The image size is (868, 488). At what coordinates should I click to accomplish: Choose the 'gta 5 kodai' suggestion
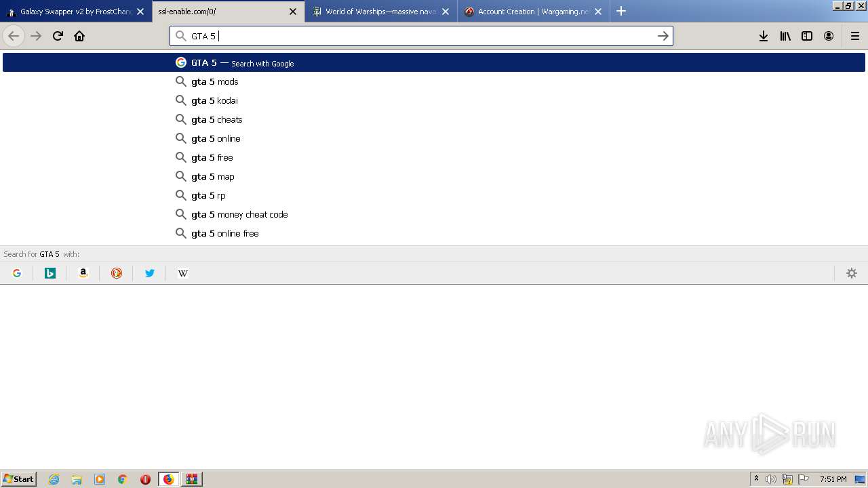pyautogui.click(x=434, y=100)
